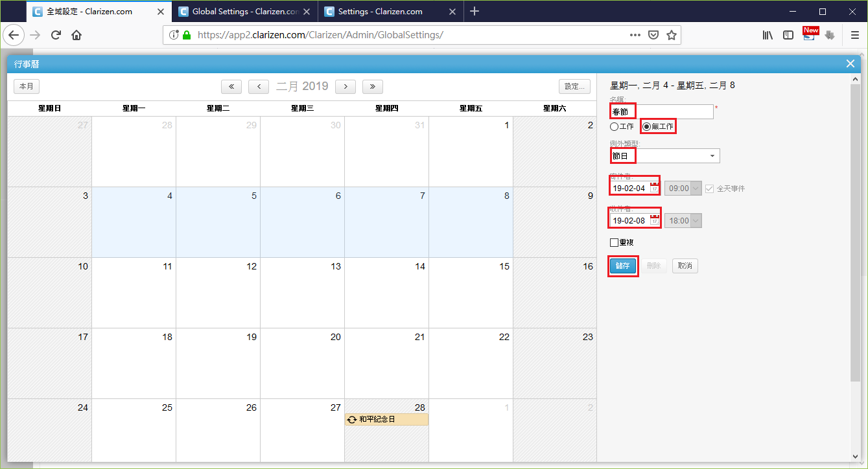
Task: Bookmark this page with star icon
Action: (672, 35)
